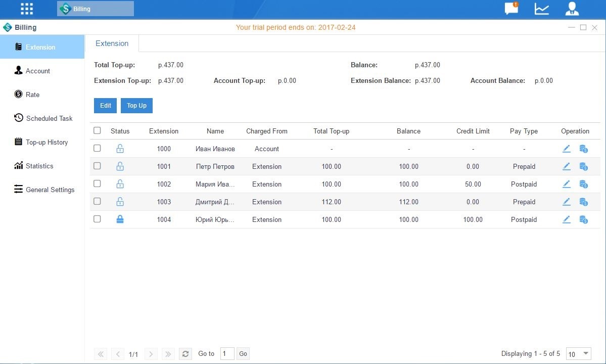The image size is (606, 364).
Task: Edit billing settings for extension 1001
Action: [x=566, y=166]
